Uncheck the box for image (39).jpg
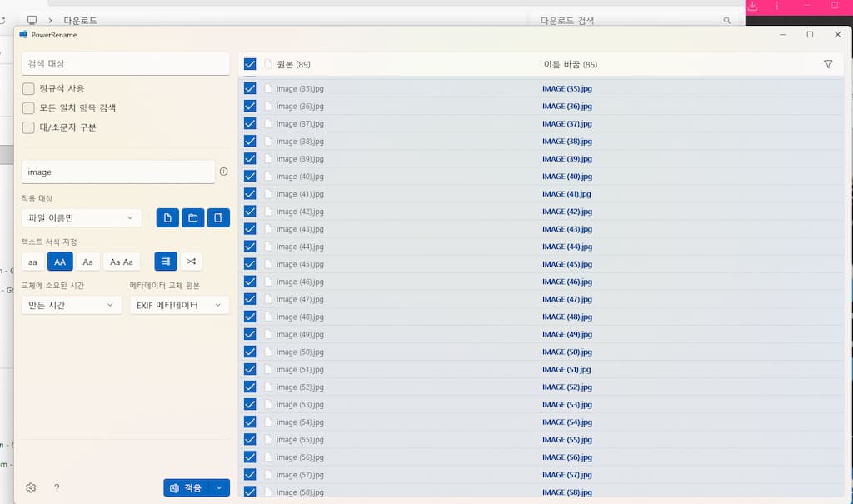The height and width of the screenshot is (504, 853). click(250, 159)
